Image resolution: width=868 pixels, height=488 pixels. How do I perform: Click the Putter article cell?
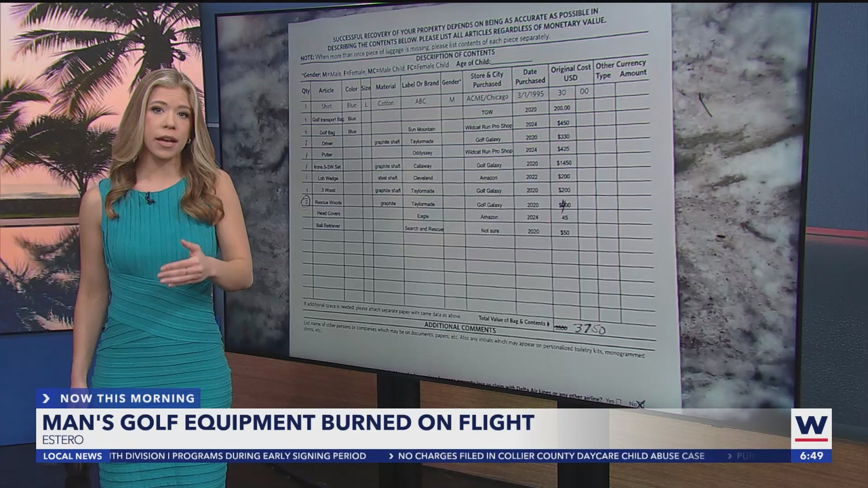tap(328, 155)
